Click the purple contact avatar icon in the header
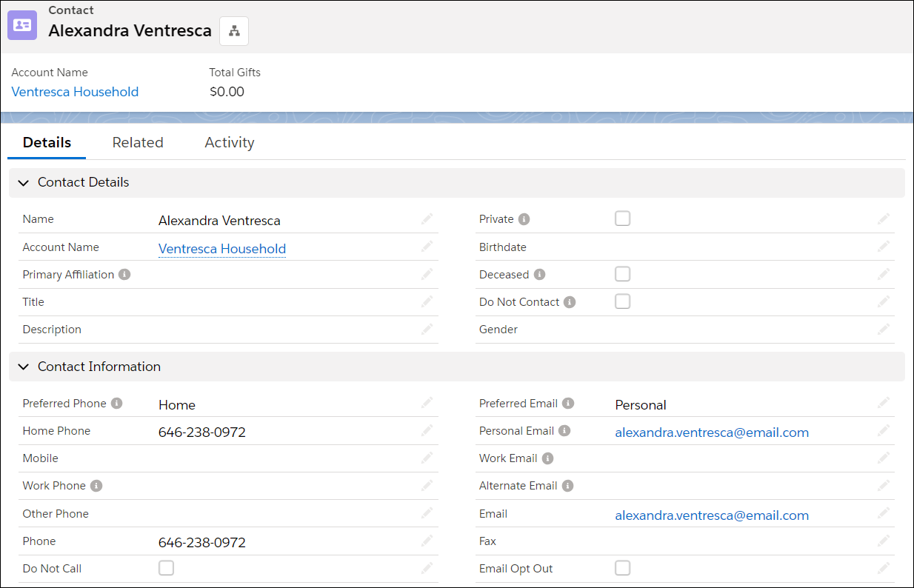 [x=21, y=24]
